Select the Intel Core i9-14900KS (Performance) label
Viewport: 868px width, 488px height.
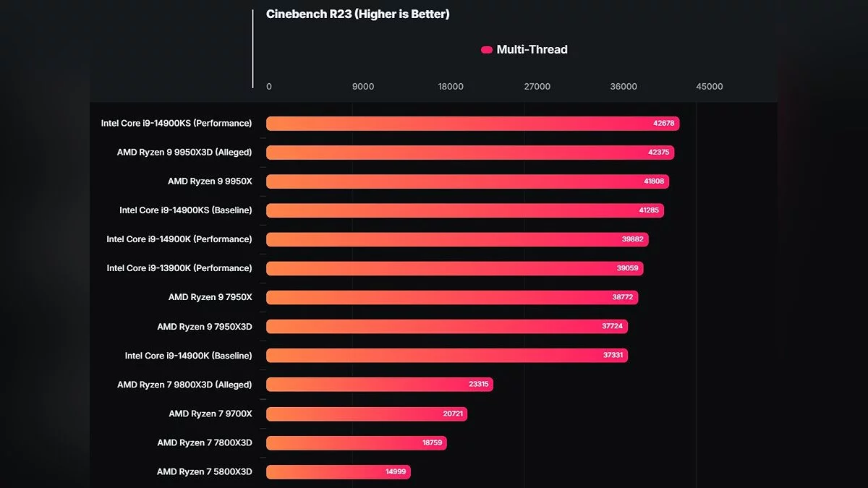coord(176,124)
